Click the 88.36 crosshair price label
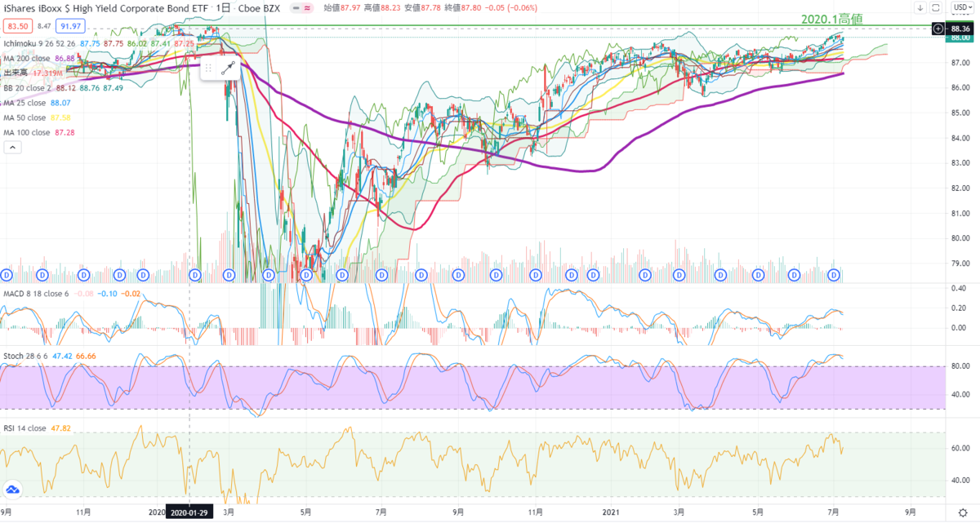Viewport: 980px width, 523px height. pyautogui.click(x=960, y=29)
